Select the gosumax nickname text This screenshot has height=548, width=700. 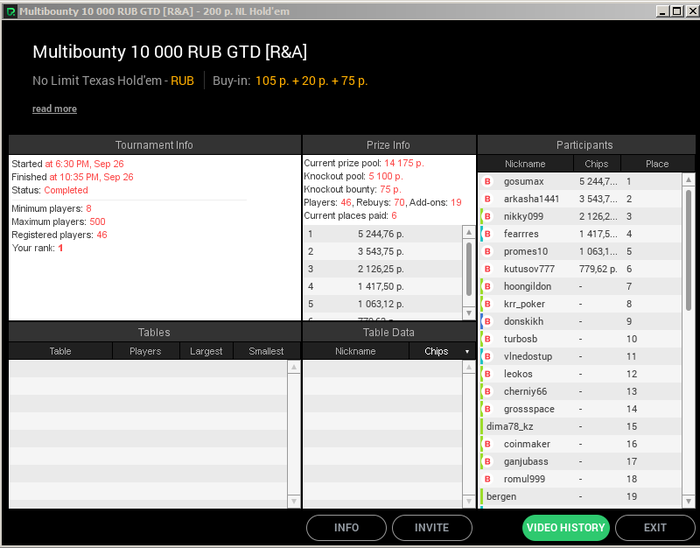tap(524, 182)
